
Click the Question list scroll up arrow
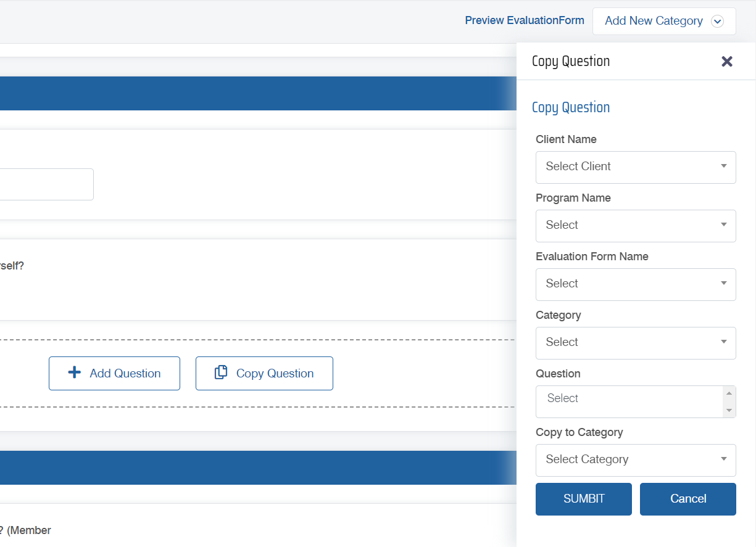[729, 393]
